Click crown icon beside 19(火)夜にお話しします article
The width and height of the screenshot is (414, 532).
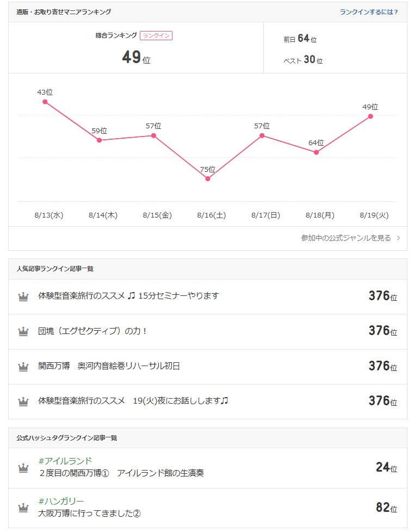pyautogui.click(x=23, y=401)
